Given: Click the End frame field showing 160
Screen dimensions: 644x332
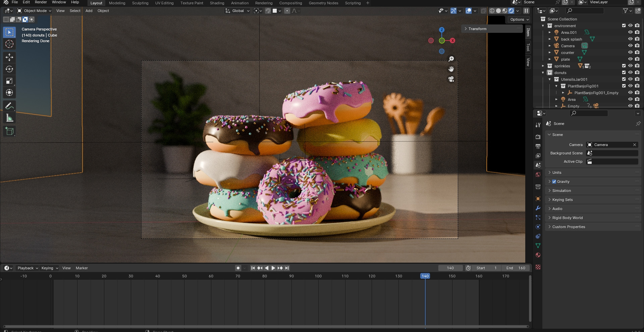Looking at the screenshot, I should (516, 268).
